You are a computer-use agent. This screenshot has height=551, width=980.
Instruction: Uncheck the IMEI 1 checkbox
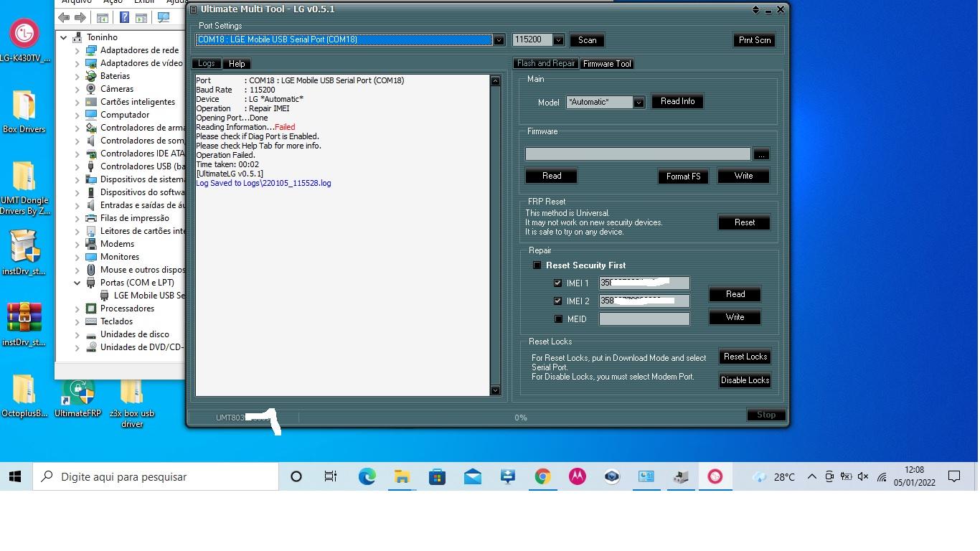[x=557, y=283]
